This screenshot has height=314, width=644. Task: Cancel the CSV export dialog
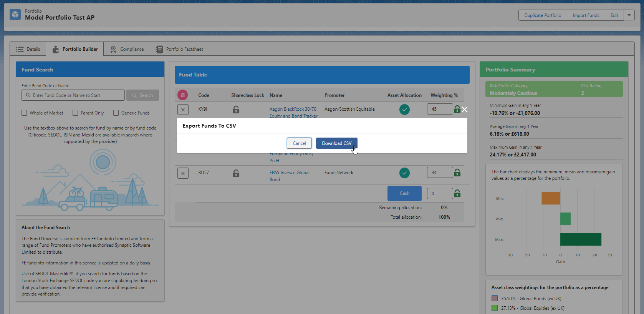[x=299, y=143]
